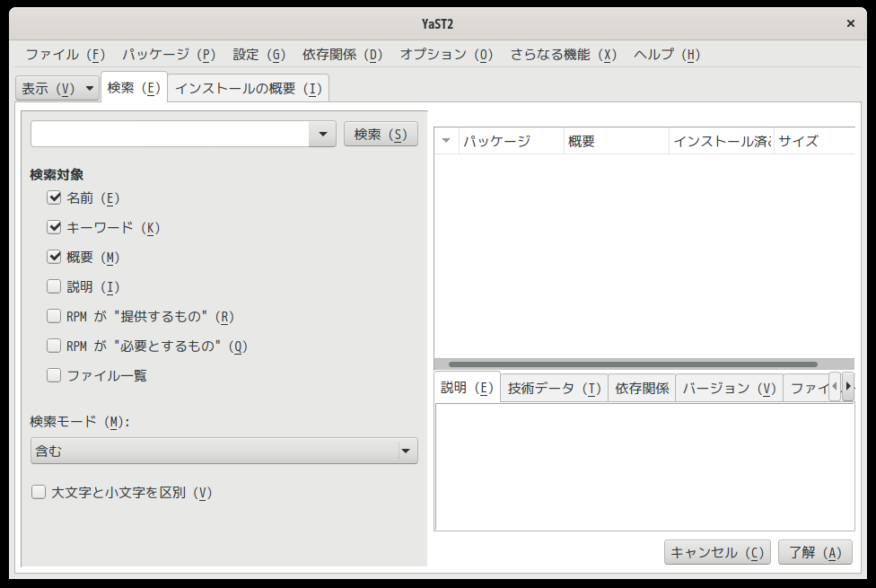Sort by the 概要 column header

click(617, 140)
